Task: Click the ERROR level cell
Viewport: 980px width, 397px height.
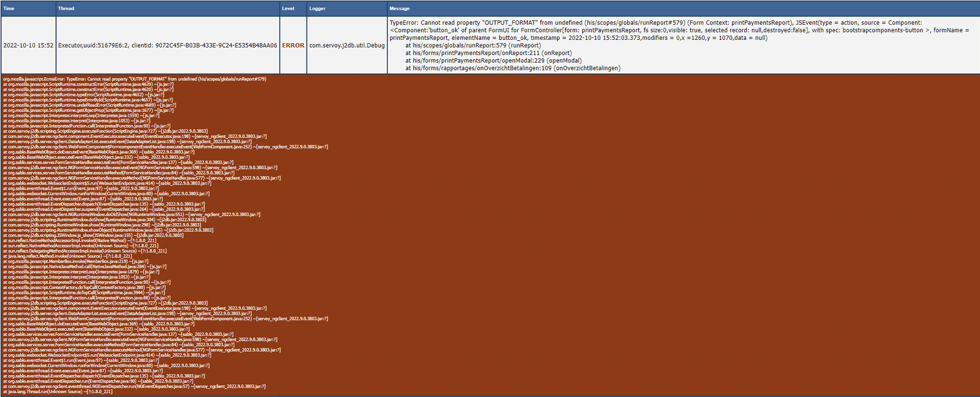Action: [x=293, y=45]
